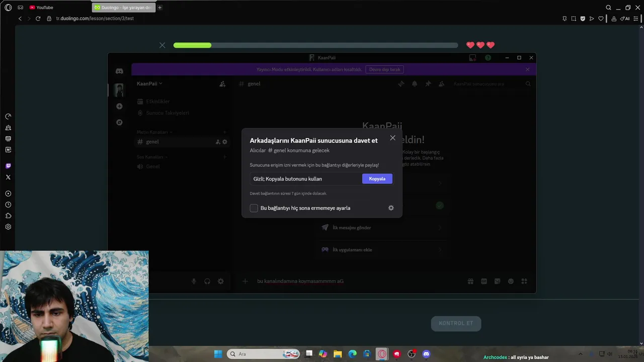Click the Duolingo lesson progress bar
The width and height of the screenshot is (644, 362).
pyautogui.click(x=315, y=45)
